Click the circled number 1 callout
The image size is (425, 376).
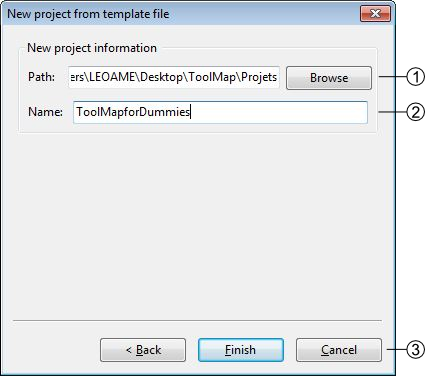pyautogui.click(x=416, y=77)
